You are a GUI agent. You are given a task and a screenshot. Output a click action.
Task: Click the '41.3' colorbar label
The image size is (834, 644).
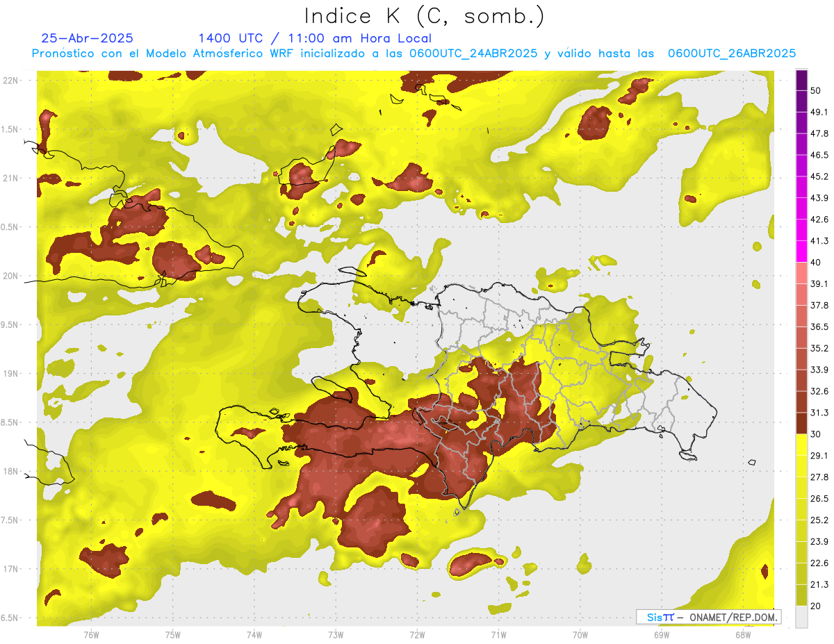[x=819, y=241]
